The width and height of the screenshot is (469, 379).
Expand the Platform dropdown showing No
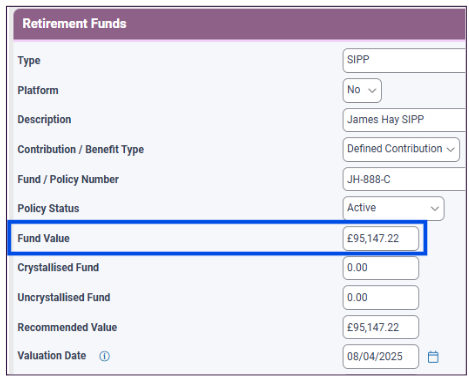[362, 90]
